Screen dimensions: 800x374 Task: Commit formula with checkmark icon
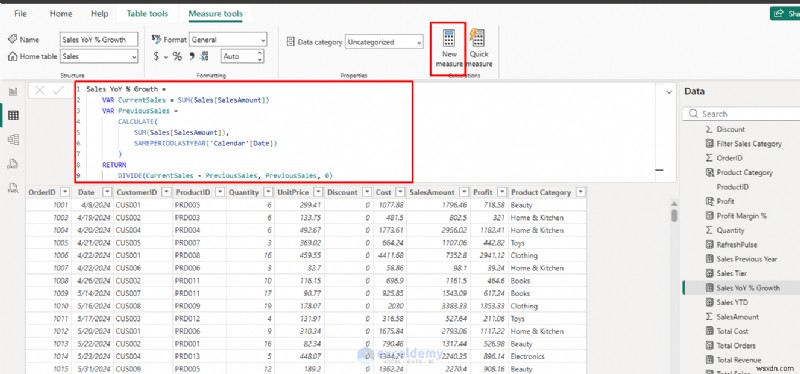58,91
